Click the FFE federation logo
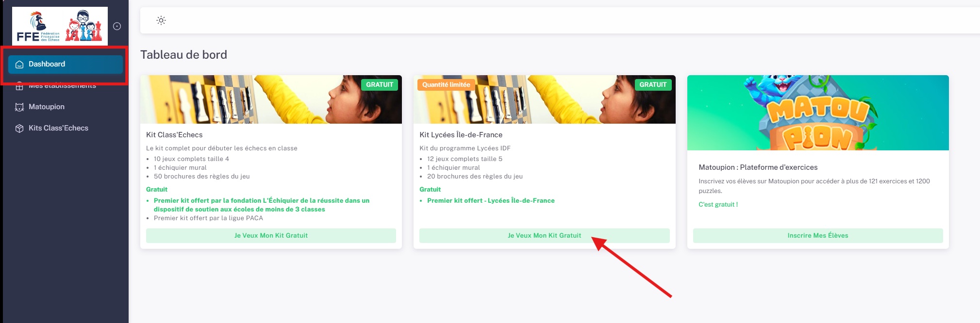 coord(60,26)
